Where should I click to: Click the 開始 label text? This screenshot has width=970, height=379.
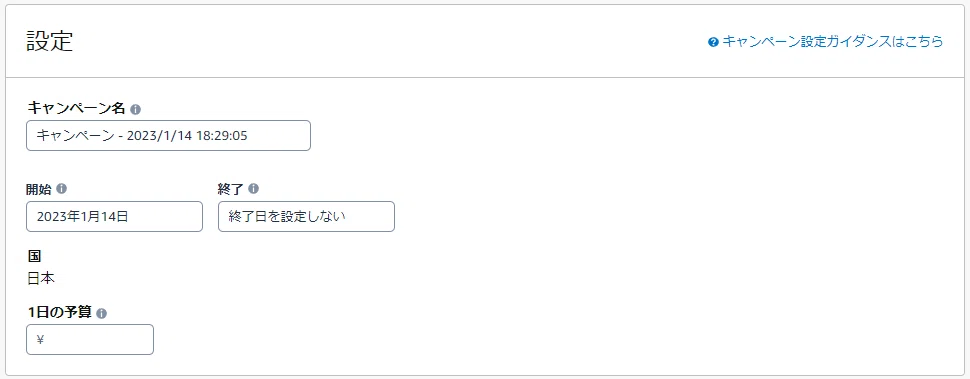tap(40, 189)
